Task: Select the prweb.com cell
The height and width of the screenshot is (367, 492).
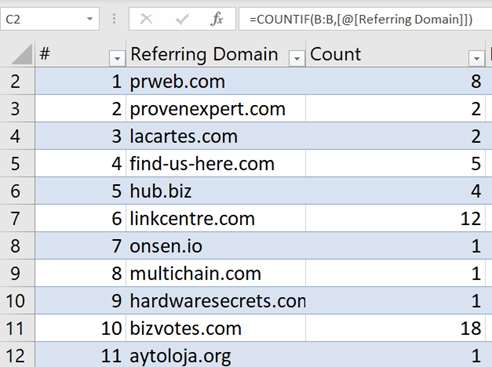Action: [x=215, y=81]
